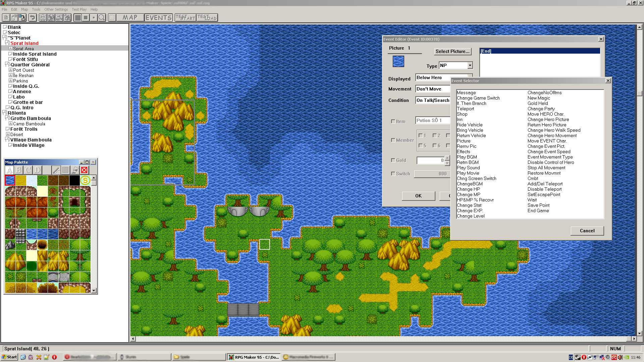
Task: Open the Other Settings menu
Action: pyautogui.click(x=56, y=9)
